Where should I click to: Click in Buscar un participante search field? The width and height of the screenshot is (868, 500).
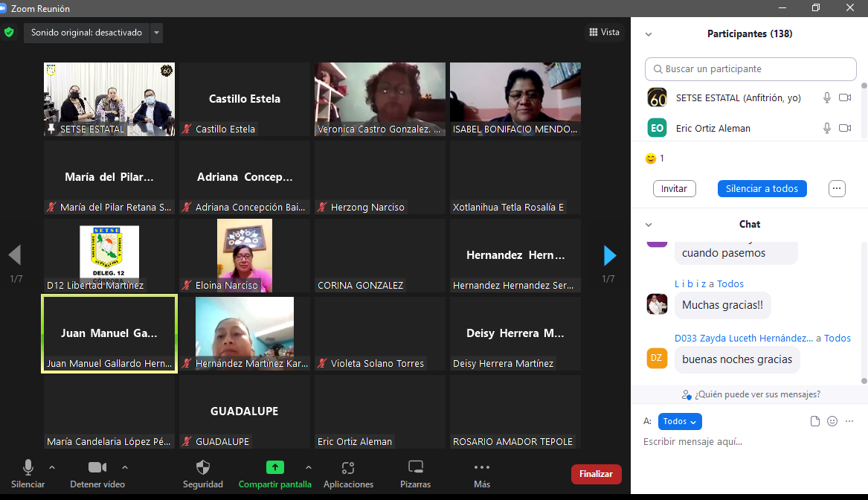[750, 69]
